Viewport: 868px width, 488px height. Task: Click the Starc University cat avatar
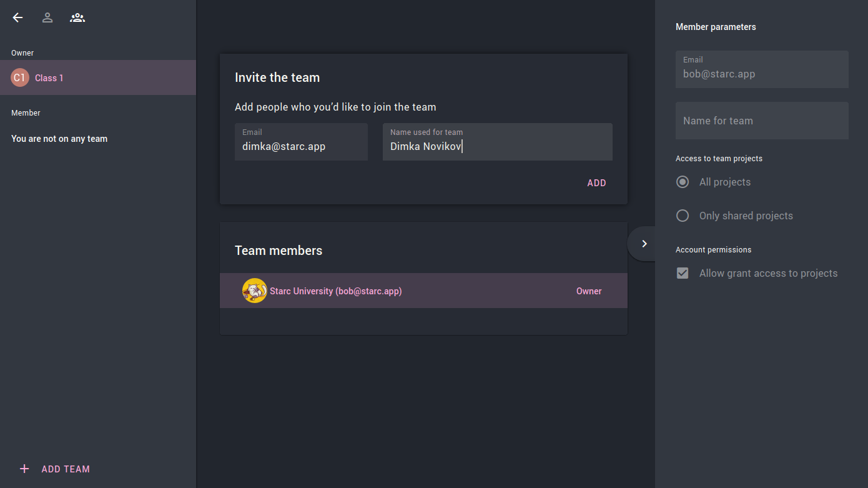pos(254,291)
